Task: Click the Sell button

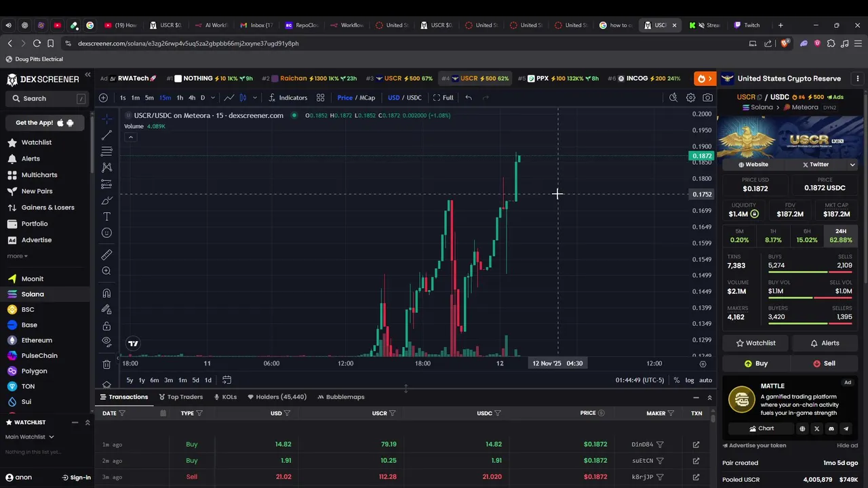Action: tap(824, 363)
